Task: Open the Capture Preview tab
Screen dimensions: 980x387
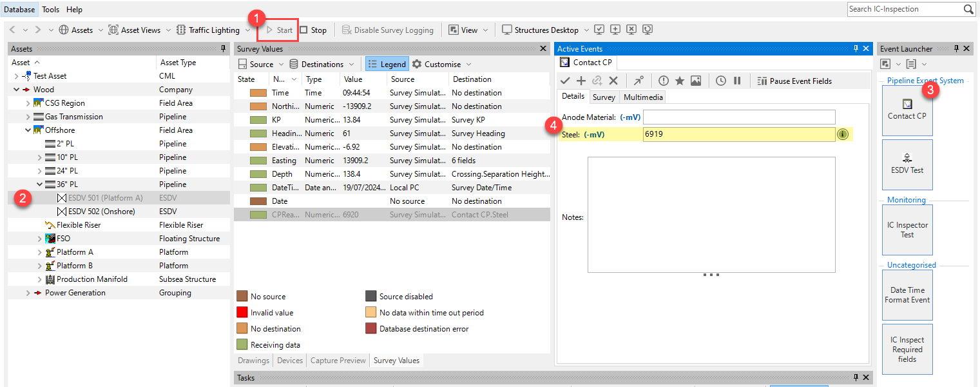Action: (338, 361)
